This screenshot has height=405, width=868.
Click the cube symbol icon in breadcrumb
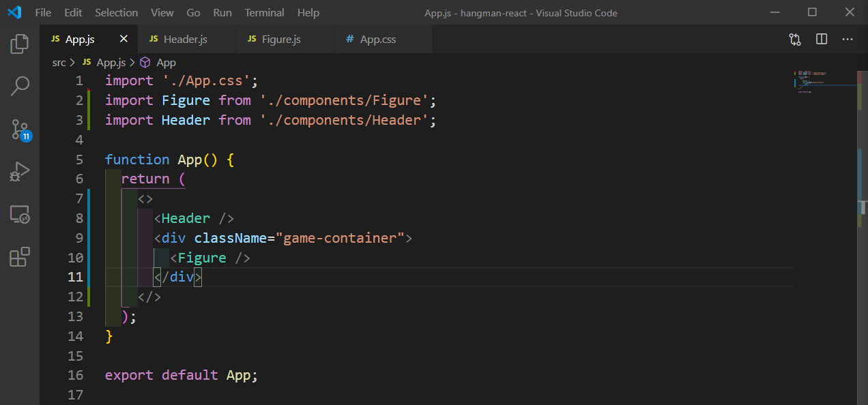(145, 62)
